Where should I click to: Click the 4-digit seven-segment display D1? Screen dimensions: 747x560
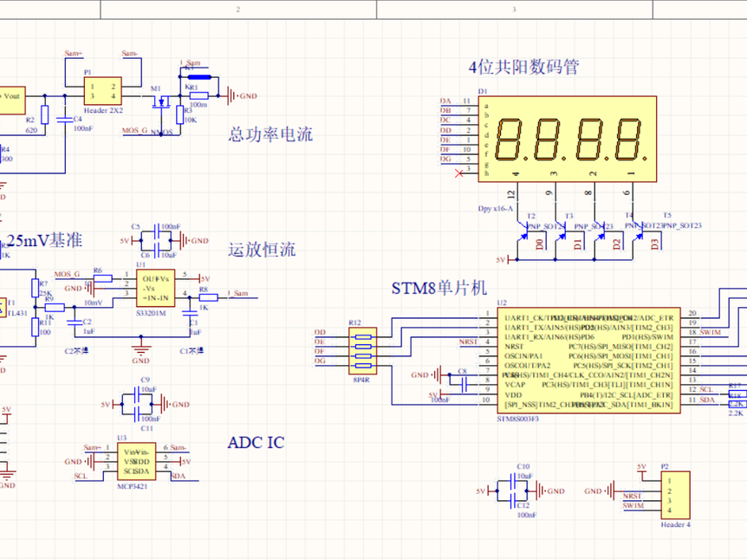[x=568, y=137]
